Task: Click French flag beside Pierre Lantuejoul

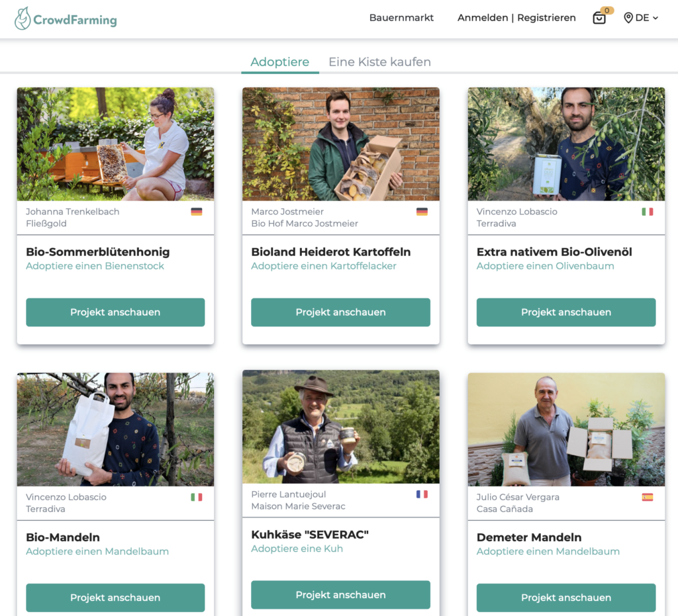Action: pos(422,494)
